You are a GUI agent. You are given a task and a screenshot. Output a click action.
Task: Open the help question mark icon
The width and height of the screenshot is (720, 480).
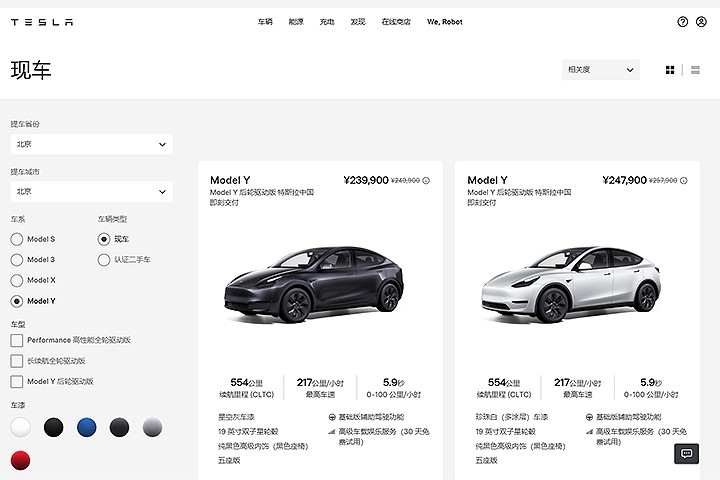(682, 22)
